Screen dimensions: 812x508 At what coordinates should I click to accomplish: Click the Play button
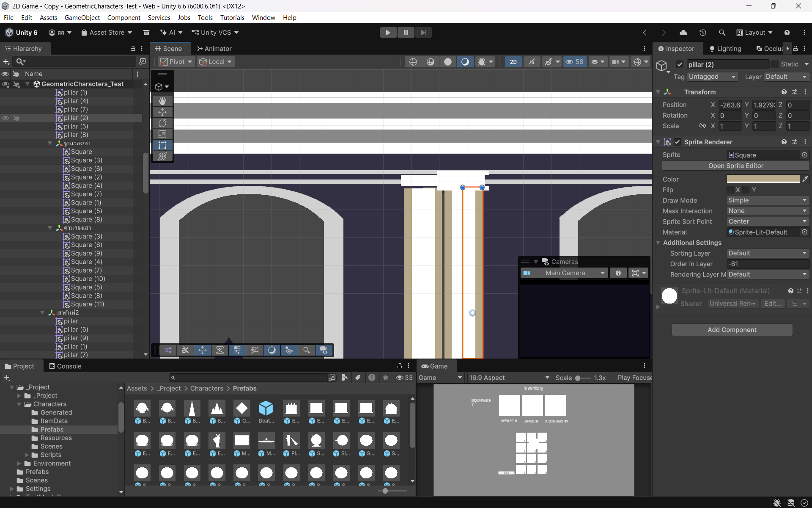(388, 33)
